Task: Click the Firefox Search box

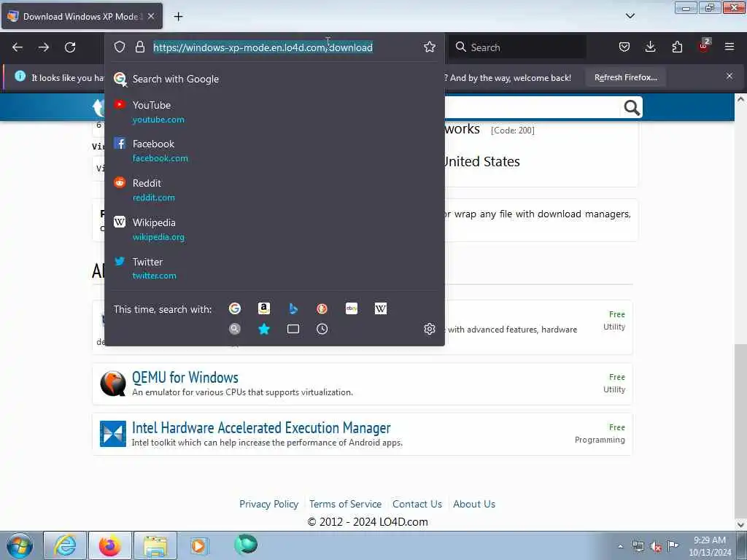Action: point(518,47)
